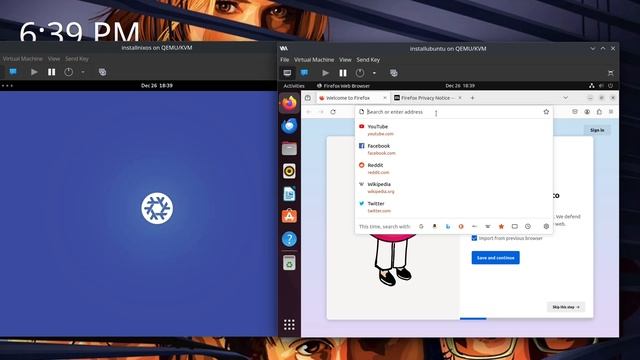Open the Help icon in the dock

tap(289, 239)
